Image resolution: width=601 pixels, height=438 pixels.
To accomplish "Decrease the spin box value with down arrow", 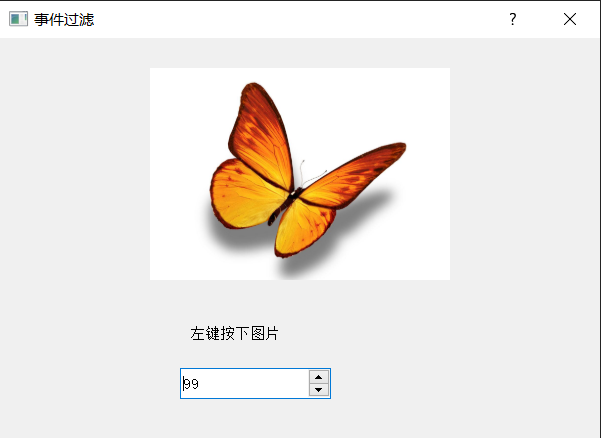I will click(x=319, y=390).
